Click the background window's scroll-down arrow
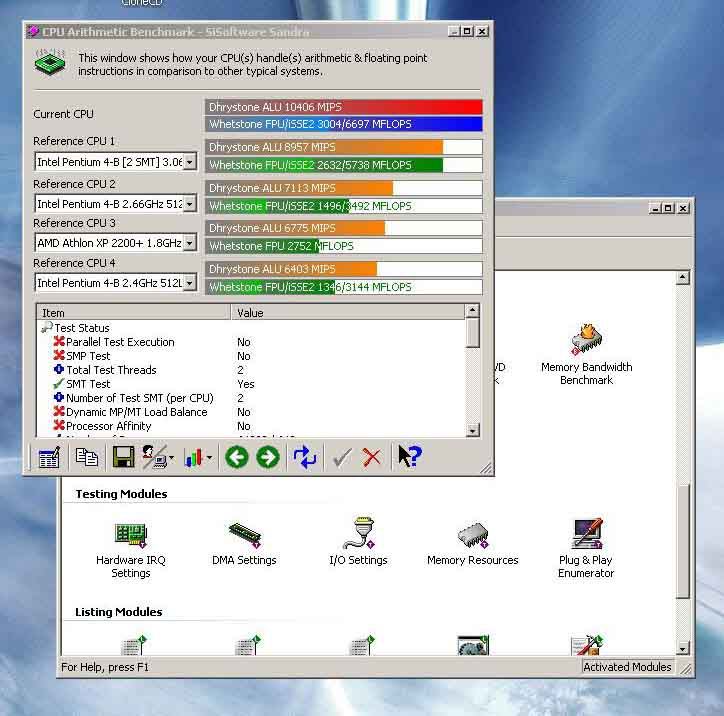This screenshot has width=724, height=716. [683, 649]
